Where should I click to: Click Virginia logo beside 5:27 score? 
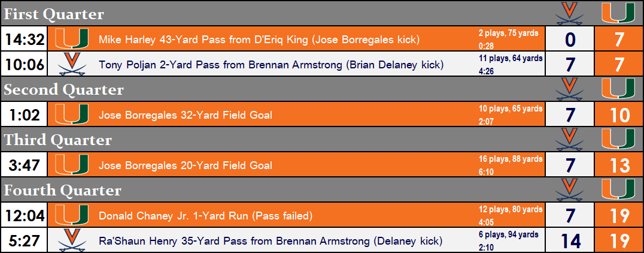tap(72, 240)
